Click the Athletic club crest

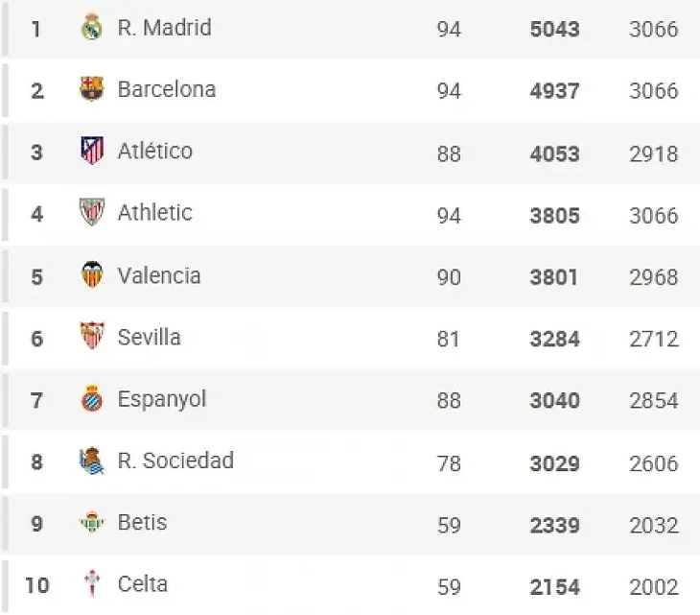click(x=92, y=213)
